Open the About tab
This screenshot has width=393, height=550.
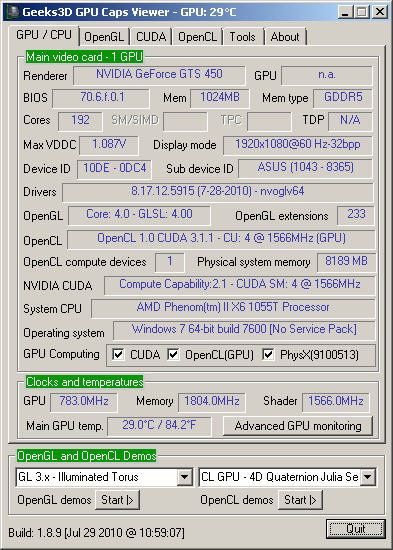[x=285, y=37]
